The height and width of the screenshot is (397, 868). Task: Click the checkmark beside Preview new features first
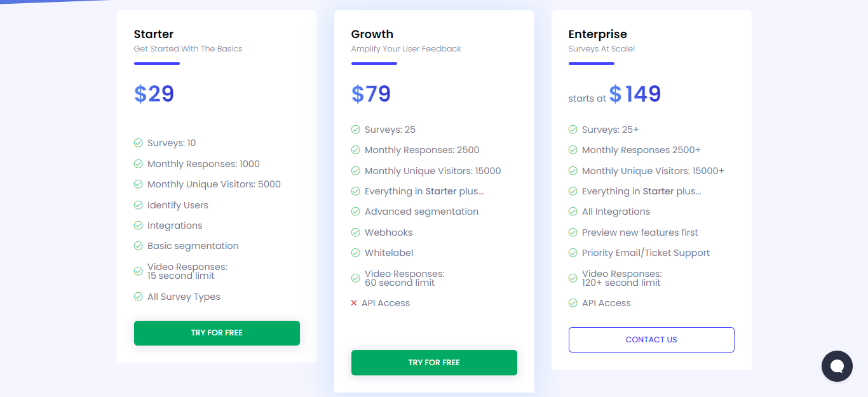[x=573, y=232]
